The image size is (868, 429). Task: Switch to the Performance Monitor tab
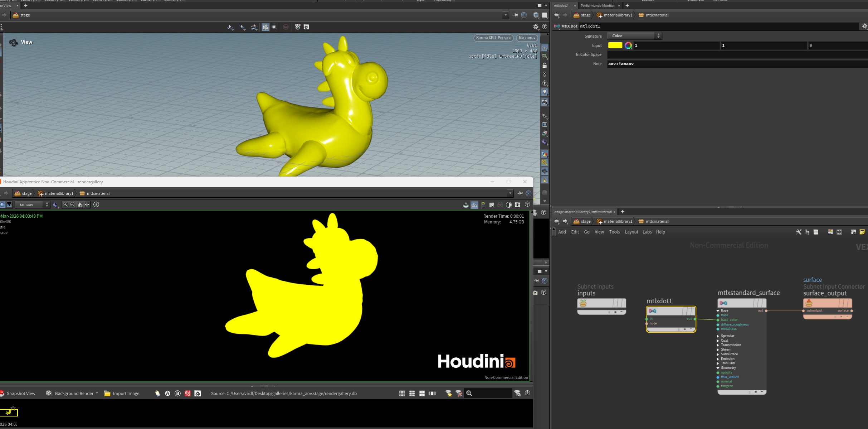(597, 5)
